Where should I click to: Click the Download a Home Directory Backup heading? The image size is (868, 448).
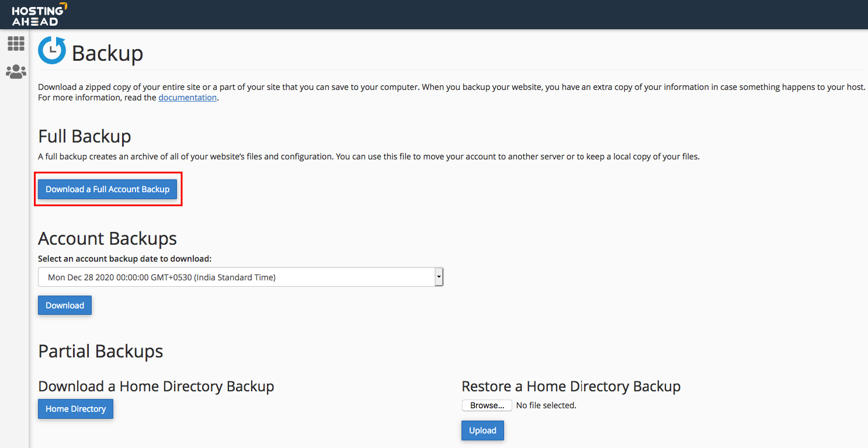(156, 386)
